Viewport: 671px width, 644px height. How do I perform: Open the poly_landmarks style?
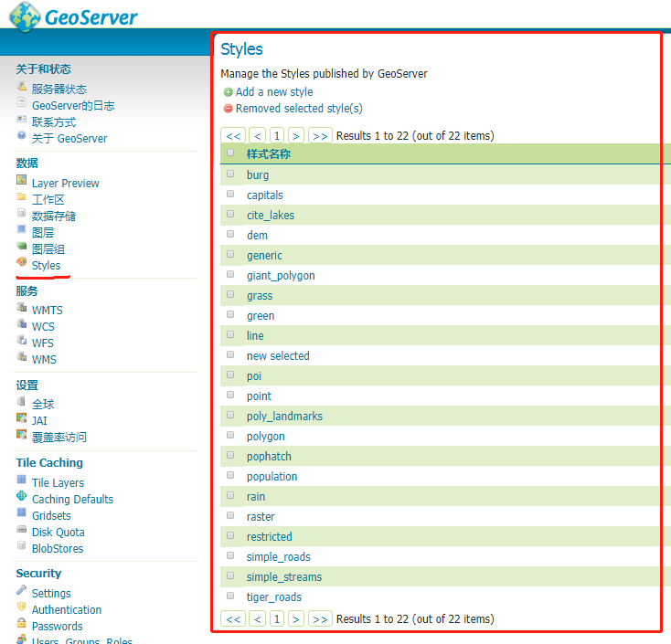coord(284,417)
